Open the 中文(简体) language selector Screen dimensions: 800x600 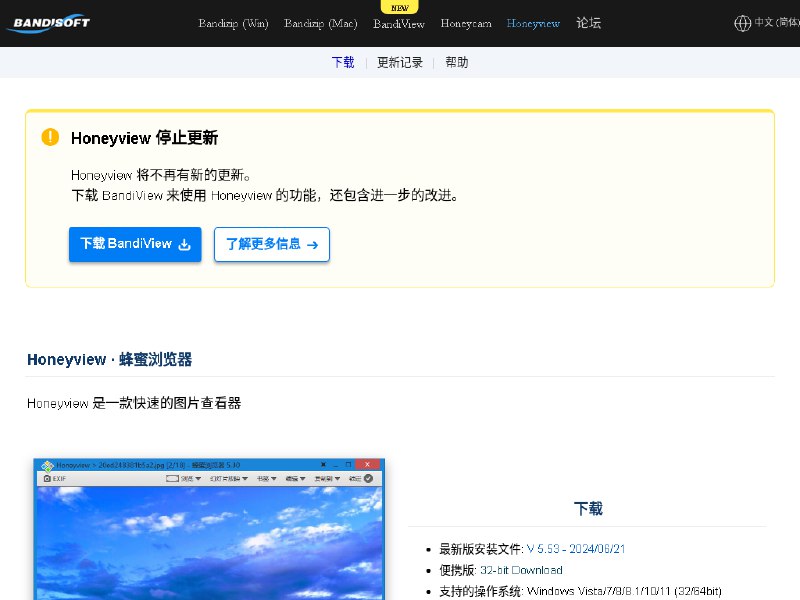(x=770, y=23)
